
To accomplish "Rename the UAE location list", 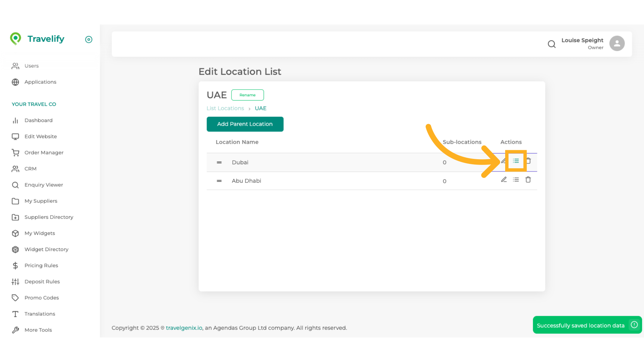I will [248, 95].
